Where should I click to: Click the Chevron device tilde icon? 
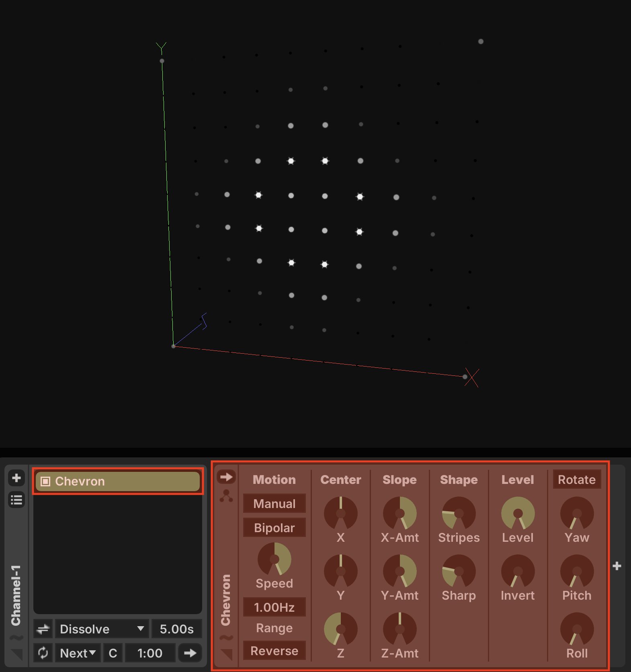226,637
